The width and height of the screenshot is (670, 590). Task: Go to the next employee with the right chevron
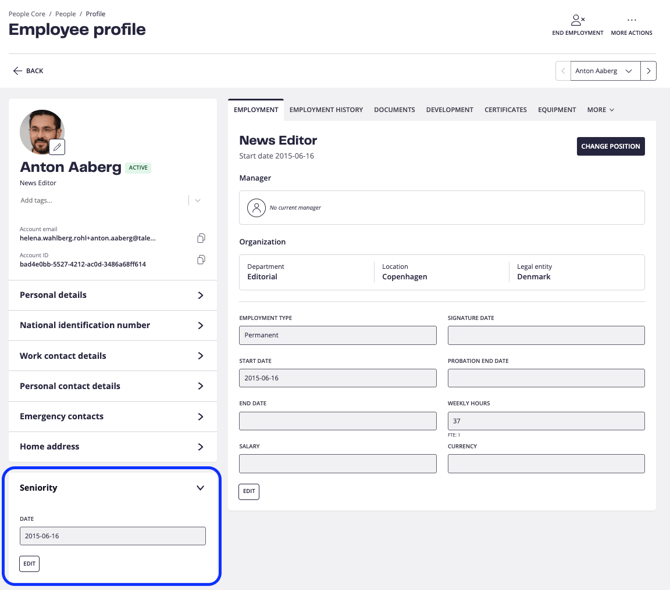coord(648,71)
